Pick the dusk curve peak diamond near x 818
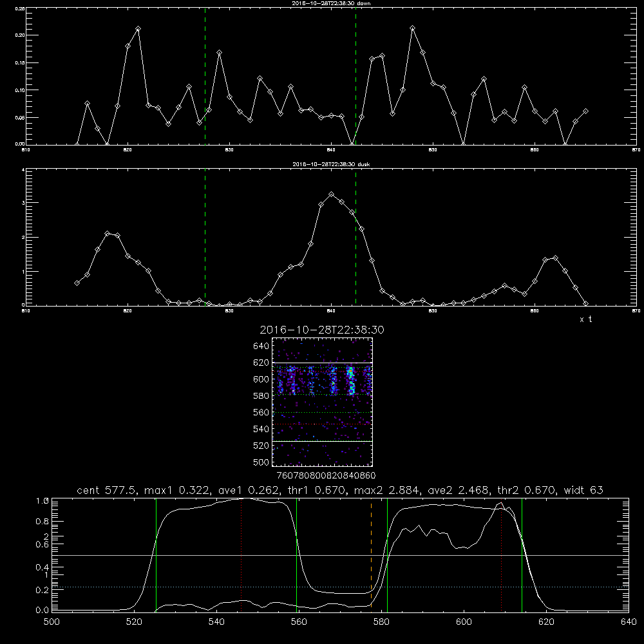Image resolution: width=644 pixels, height=644 pixels. (x=108, y=233)
